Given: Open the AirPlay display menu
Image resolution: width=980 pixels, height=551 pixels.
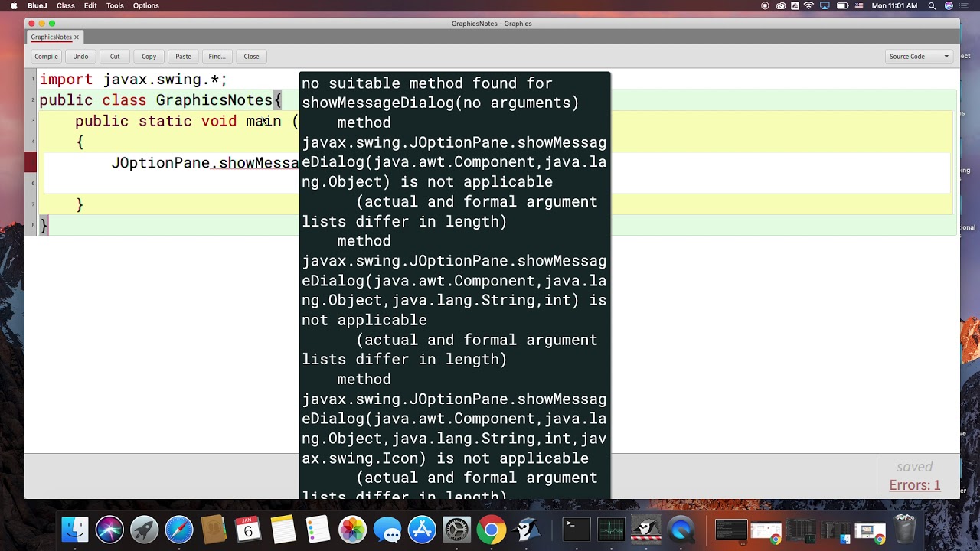Looking at the screenshot, I should pos(825,5).
